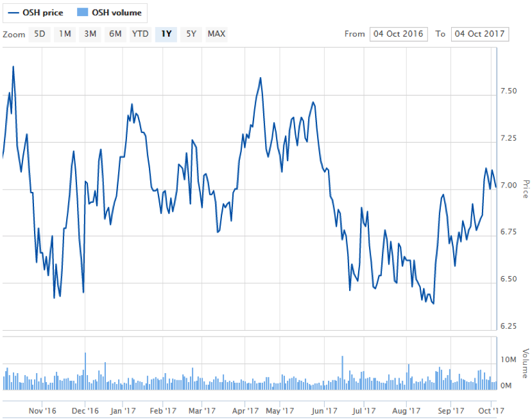The width and height of the screenshot is (532, 420).
Task: Click the price peak above 7.50 in April 2017
Action: click(x=261, y=78)
